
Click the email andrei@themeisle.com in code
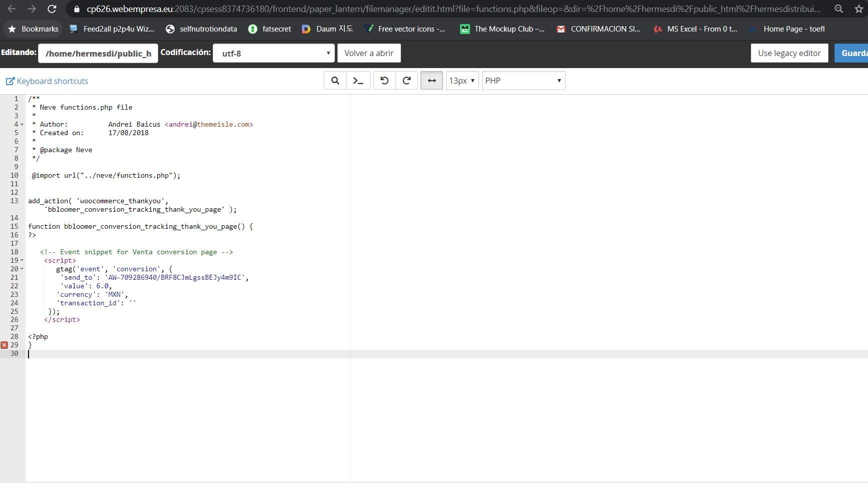coord(209,125)
